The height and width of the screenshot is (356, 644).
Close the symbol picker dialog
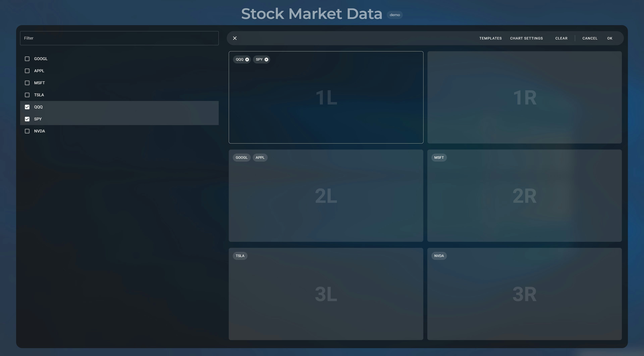pyautogui.click(x=234, y=38)
